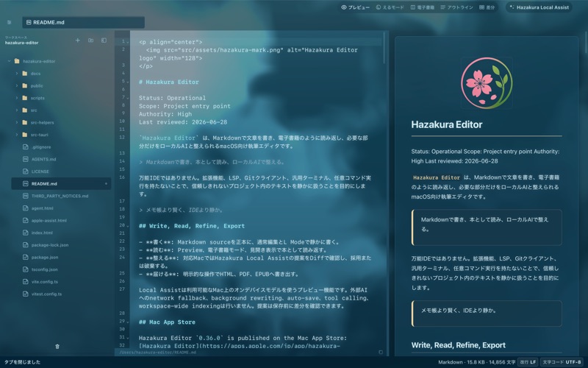Select the README.md editor tab
The width and height of the screenshot is (588, 368).
(83, 23)
